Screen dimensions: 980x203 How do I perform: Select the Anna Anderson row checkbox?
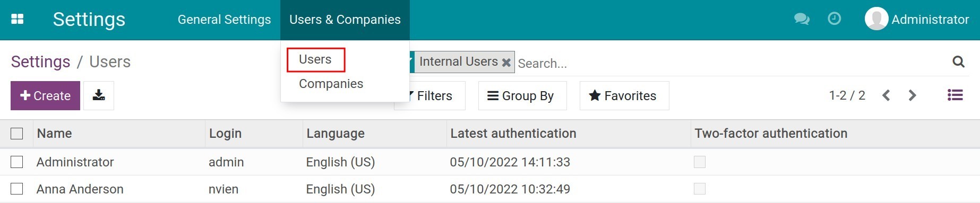click(17, 189)
